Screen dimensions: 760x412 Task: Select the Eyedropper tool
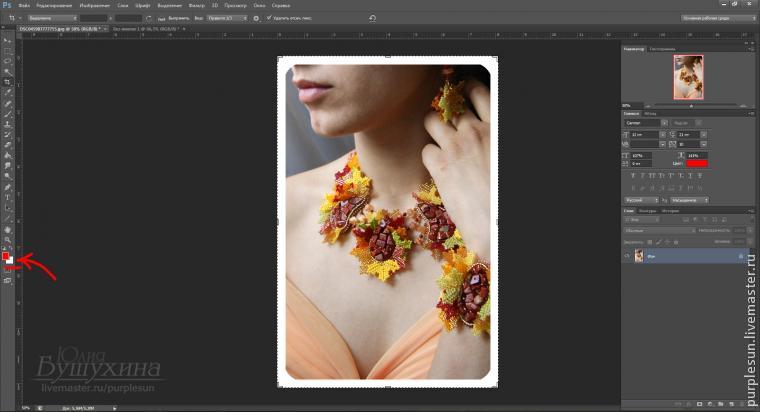[7, 93]
